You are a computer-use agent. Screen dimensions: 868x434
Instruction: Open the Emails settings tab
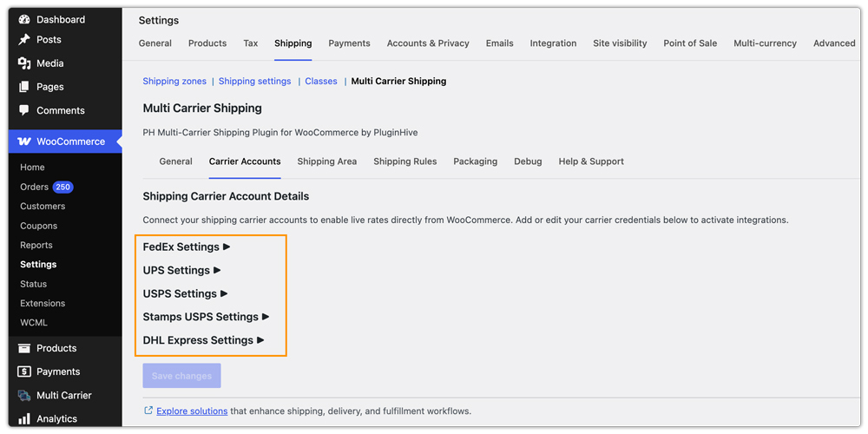(x=500, y=43)
